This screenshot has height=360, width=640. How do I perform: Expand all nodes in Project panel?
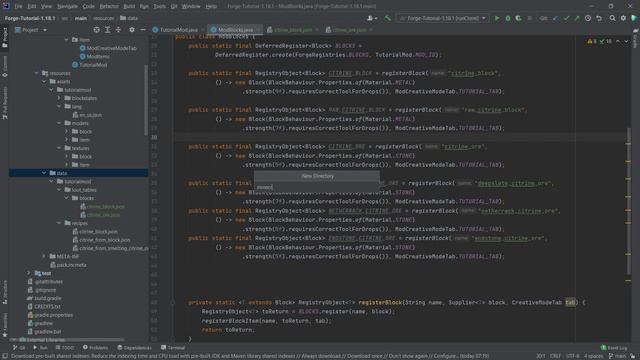point(107,30)
